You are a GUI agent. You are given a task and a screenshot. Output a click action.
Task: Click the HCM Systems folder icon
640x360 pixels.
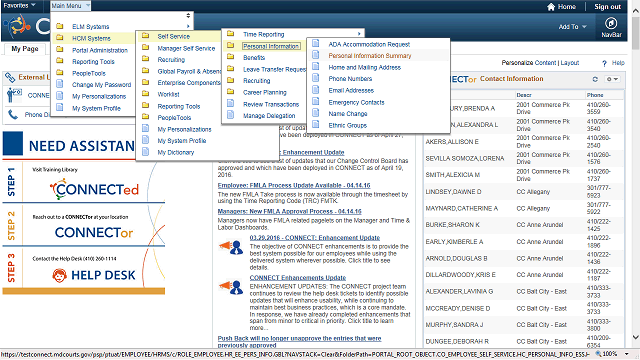click(x=60, y=38)
